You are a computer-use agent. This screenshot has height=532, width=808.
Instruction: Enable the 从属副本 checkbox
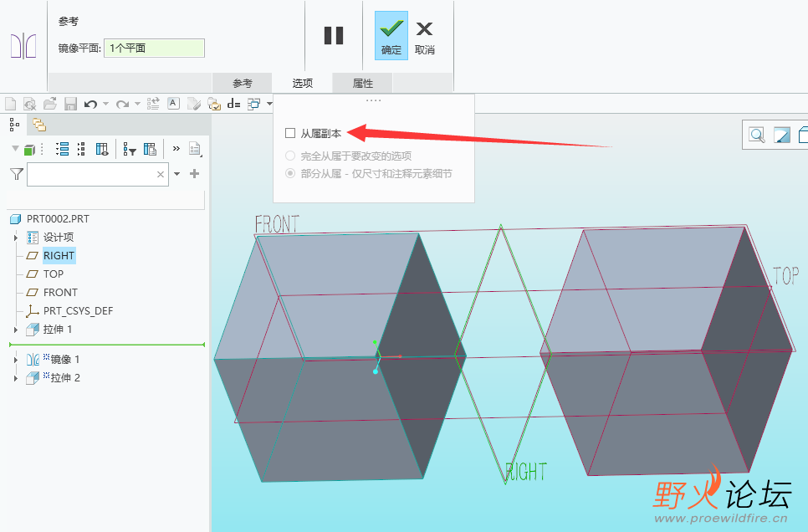tap(290, 134)
